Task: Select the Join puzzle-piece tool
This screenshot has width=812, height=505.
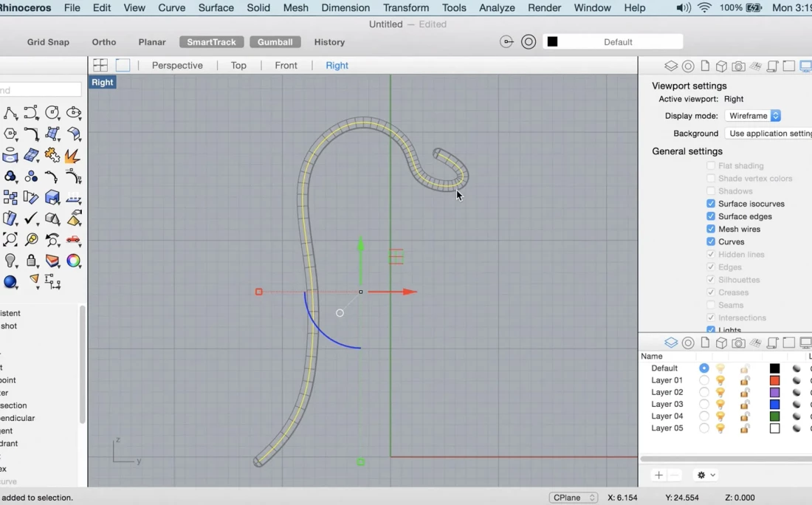Action: pyautogui.click(x=52, y=155)
